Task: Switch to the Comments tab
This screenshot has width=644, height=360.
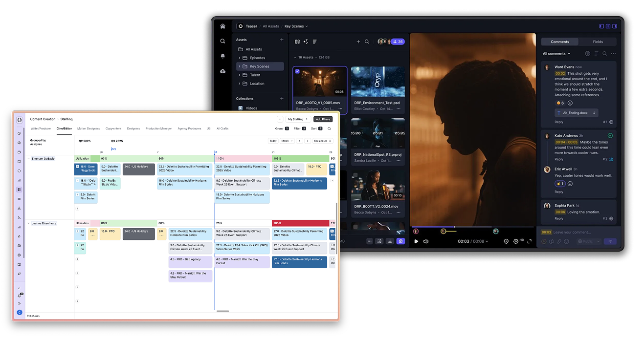Action: pyautogui.click(x=559, y=42)
